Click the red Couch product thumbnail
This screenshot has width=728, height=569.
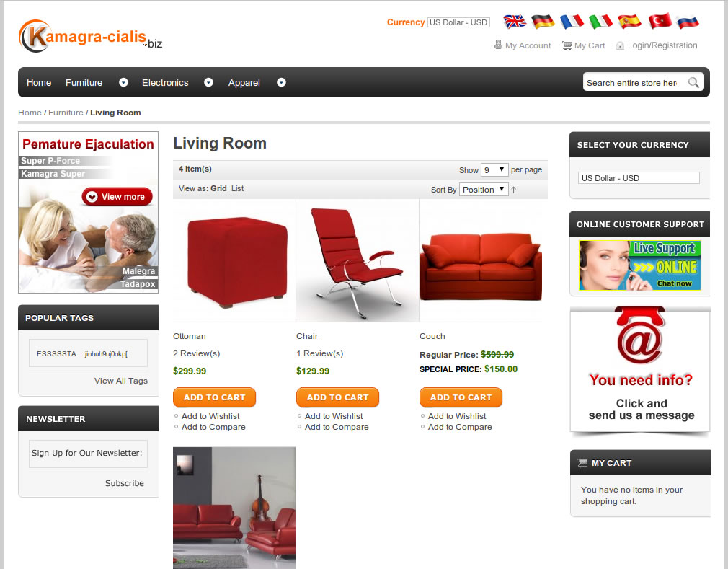pos(481,260)
